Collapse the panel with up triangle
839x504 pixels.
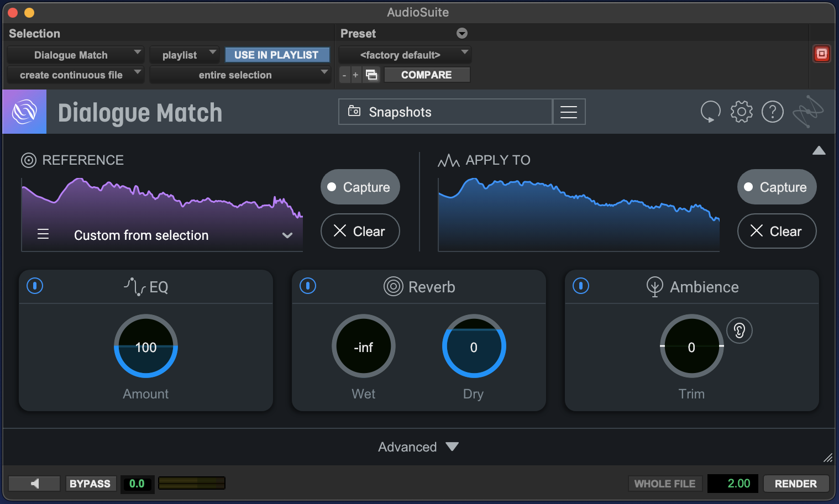pos(819,150)
